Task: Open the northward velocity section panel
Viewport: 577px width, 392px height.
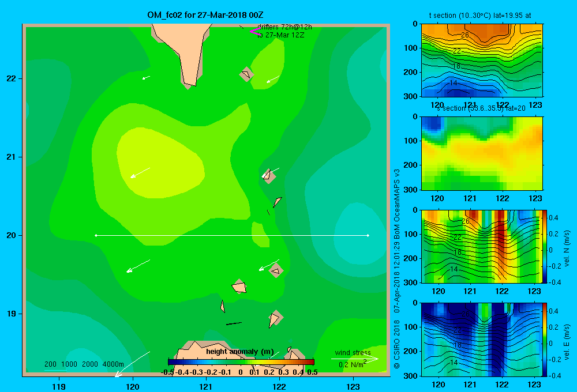Action: click(482, 246)
